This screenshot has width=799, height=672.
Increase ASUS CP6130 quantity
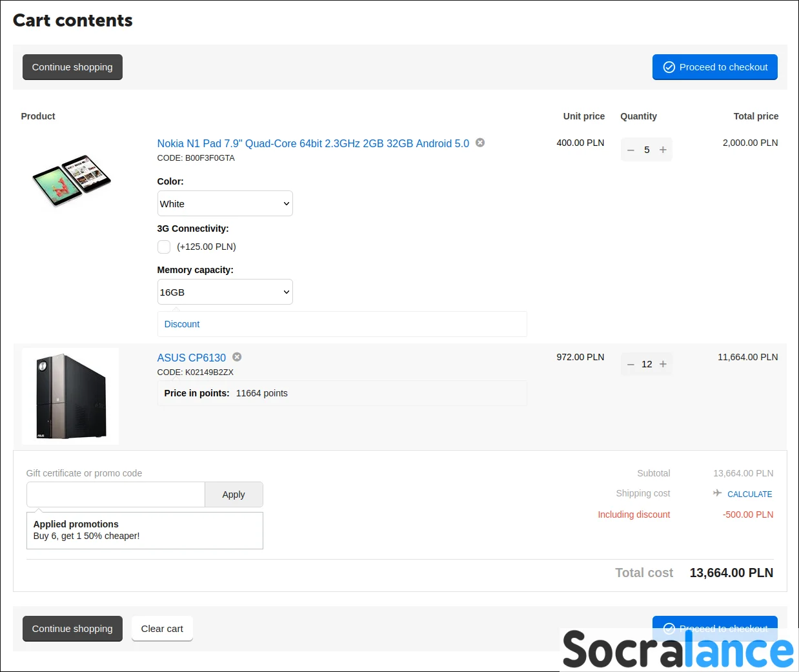tap(663, 364)
